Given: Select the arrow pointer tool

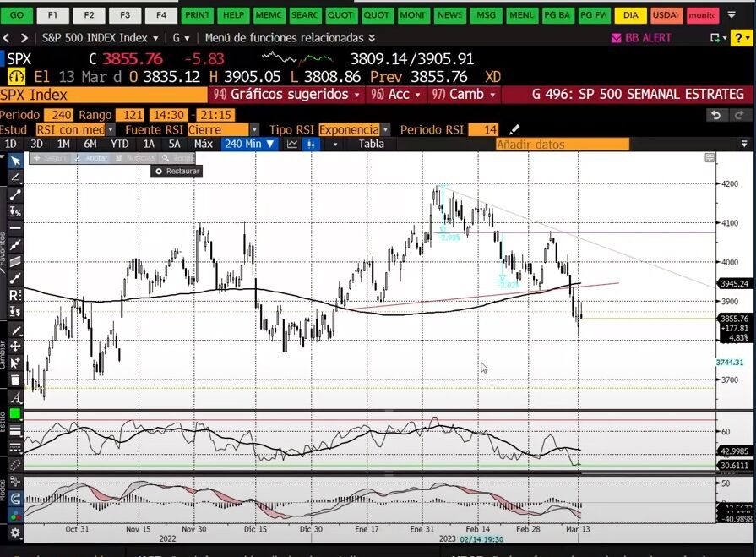Looking at the screenshot, I should point(15,161).
